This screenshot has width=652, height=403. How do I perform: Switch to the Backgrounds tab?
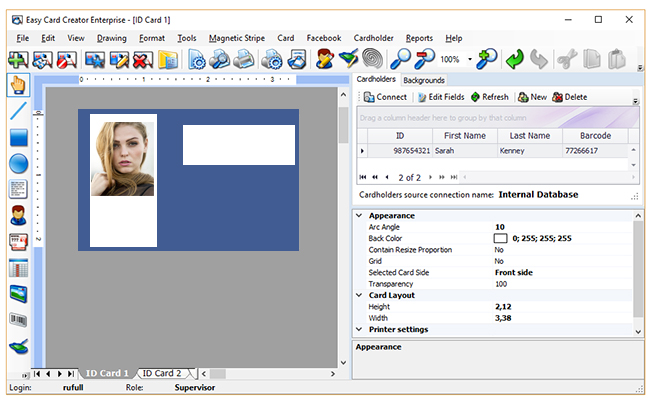pyautogui.click(x=424, y=80)
